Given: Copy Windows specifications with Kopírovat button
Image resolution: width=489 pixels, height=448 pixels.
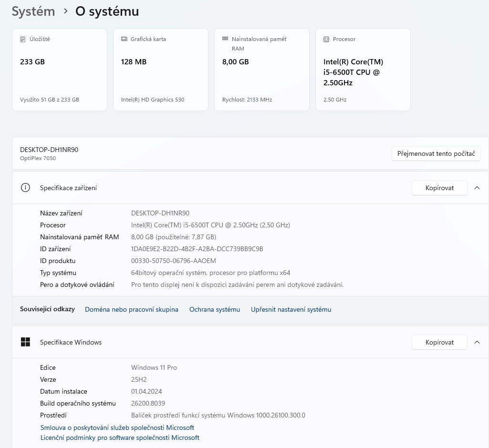Looking at the screenshot, I should [x=439, y=342].
